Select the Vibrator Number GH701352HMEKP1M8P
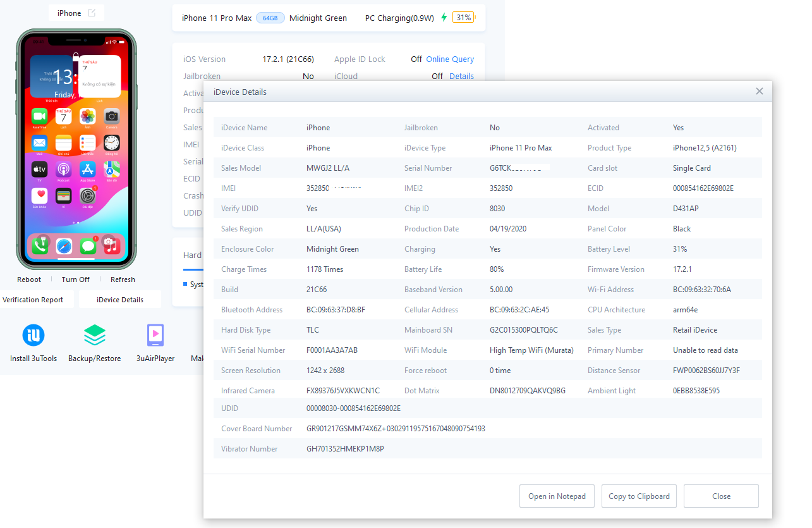The height and width of the screenshot is (528, 812). tap(345, 449)
